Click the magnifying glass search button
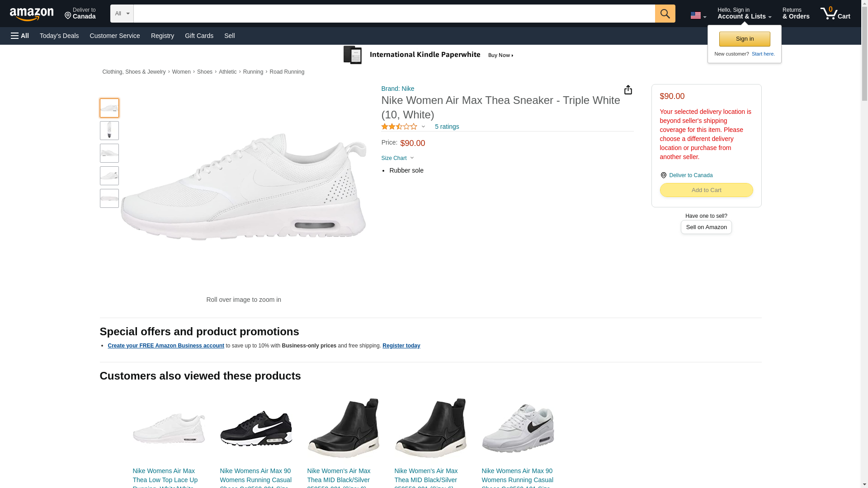868x488 pixels. click(x=665, y=14)
